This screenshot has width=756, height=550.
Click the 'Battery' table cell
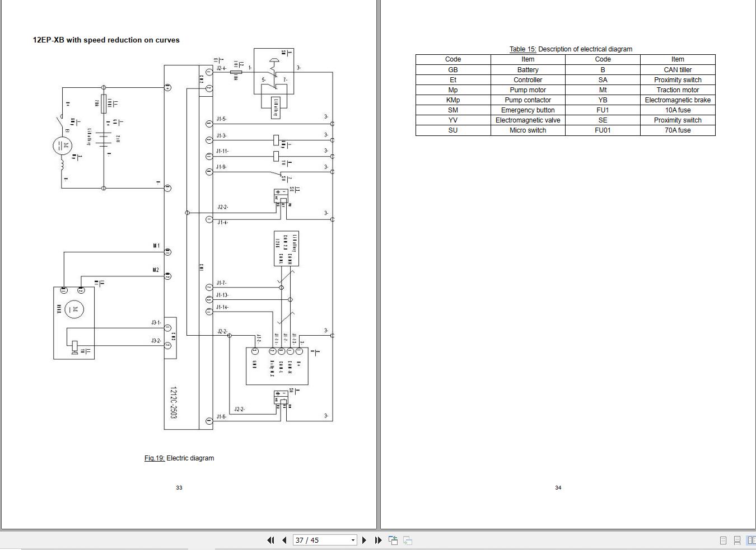coord(528,69)
